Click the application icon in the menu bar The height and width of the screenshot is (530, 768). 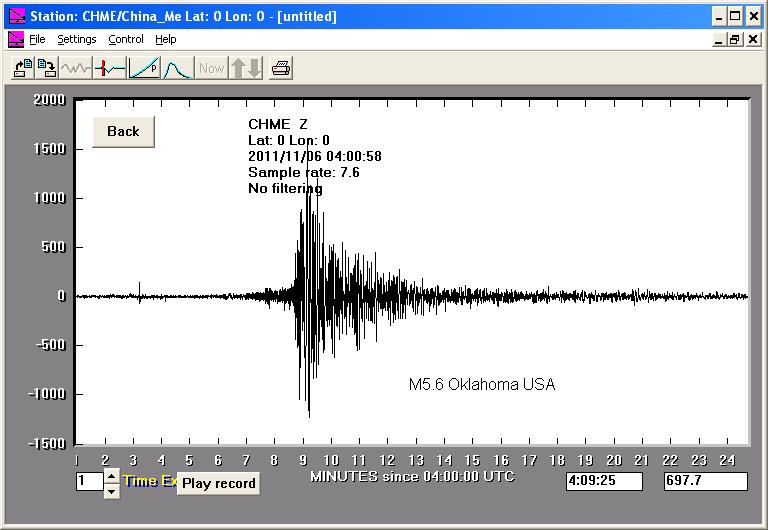[x=15, y=39]
